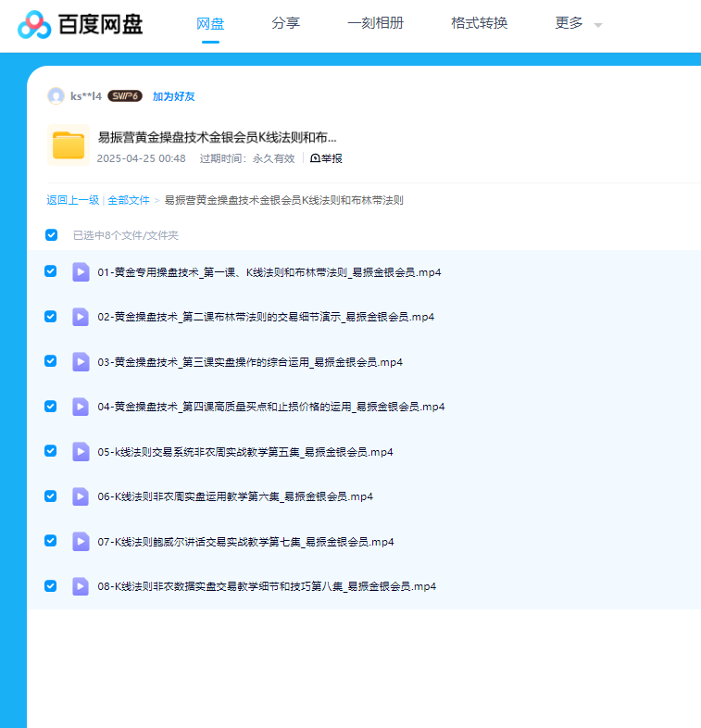The width and height of the screenshot is (701, 728).
Task: Click the ks**l4 user avatar
Action: [56, 96]
